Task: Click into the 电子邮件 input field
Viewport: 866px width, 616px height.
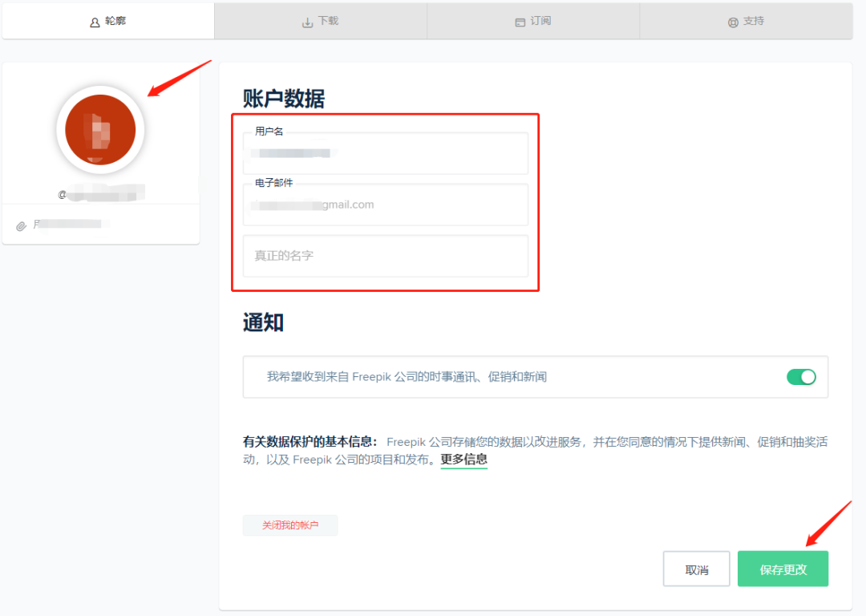Action: (x=385, y=205)
